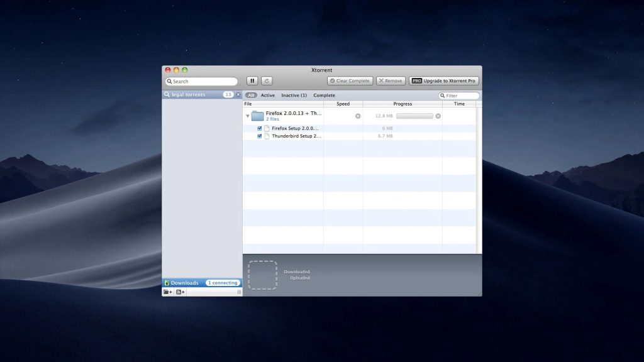Uncheck the Firefox Setup 2.0.0... file checkbox
Viewport: 644px width, 362px height.
(260, 128)
